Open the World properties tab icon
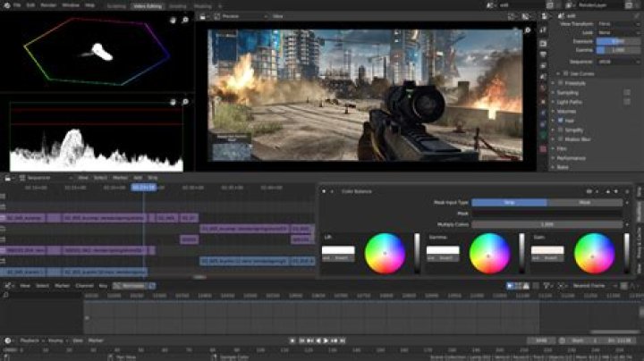 click(544, 88)
